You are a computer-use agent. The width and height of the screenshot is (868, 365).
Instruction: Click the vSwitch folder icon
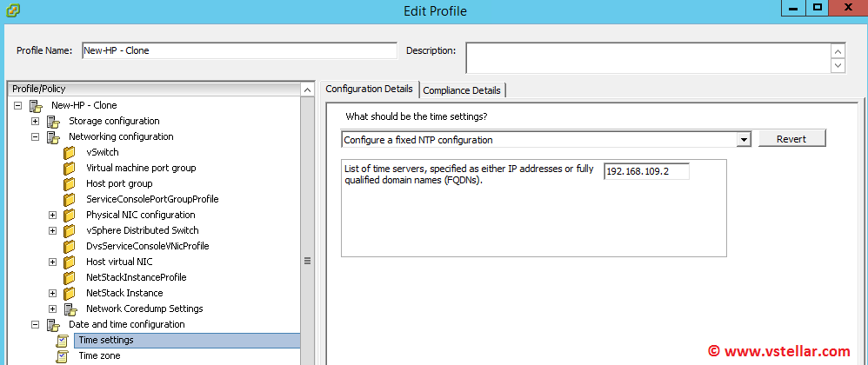coord(70,153)
